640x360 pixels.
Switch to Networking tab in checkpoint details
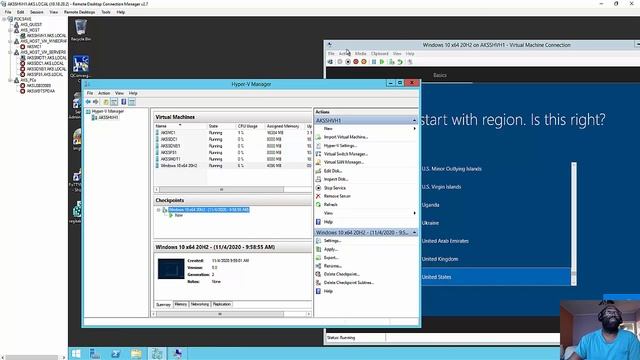click(x=200, y=304)
